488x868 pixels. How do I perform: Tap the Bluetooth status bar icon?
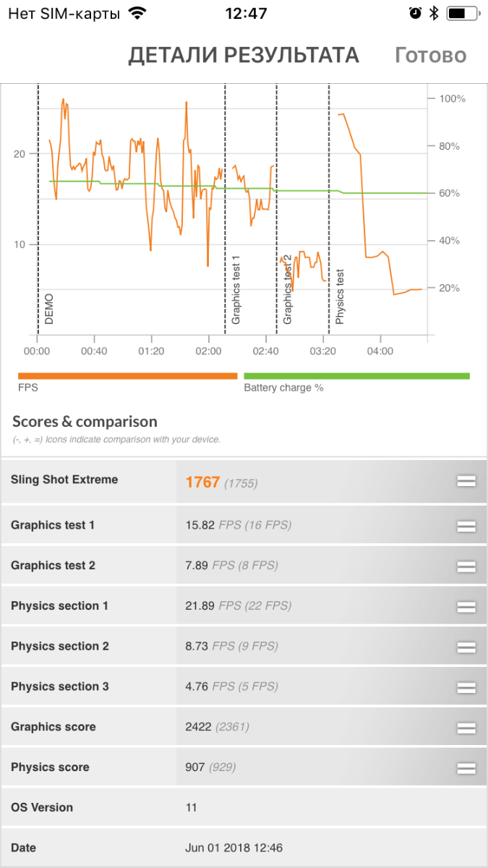(434, 13)
